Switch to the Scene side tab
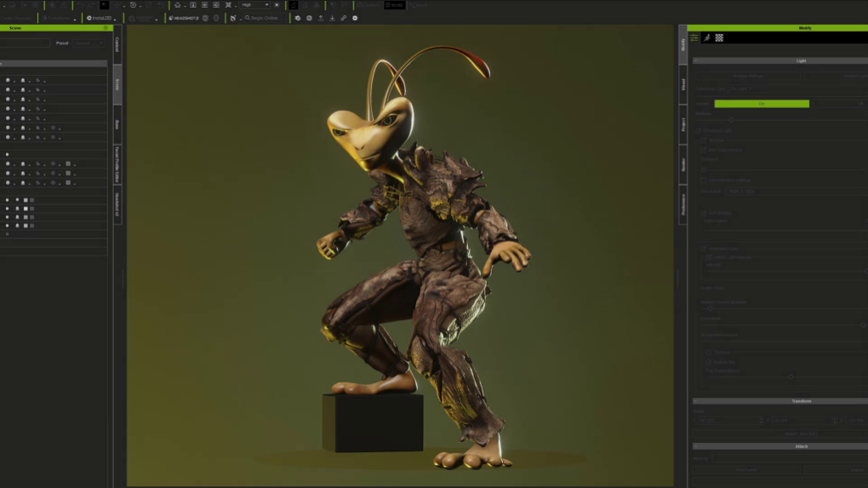 117,84
